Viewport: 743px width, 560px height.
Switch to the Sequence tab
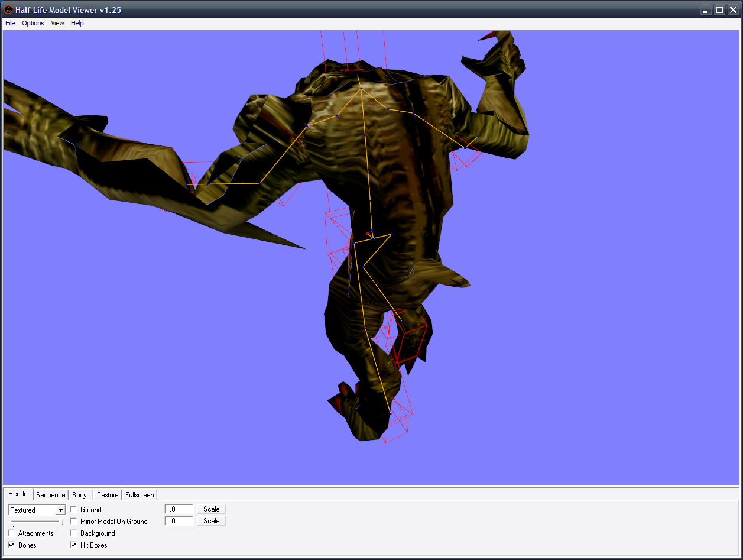coord(51,495)
